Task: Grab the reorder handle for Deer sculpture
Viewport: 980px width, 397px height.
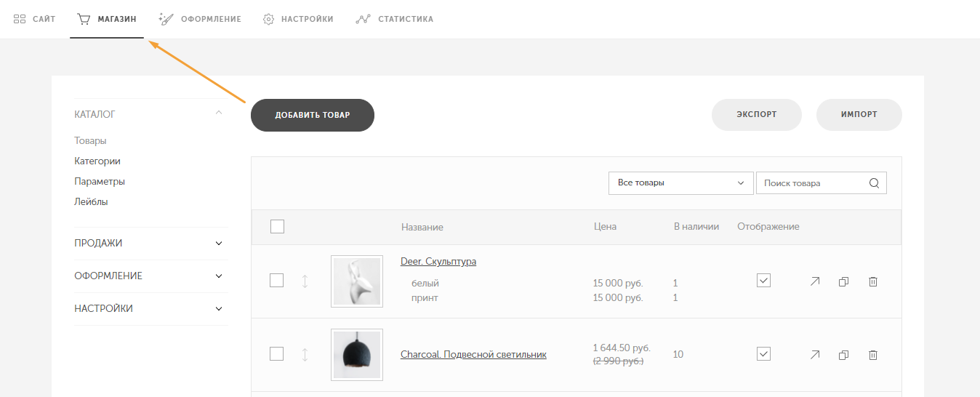Action: point(305,281)
